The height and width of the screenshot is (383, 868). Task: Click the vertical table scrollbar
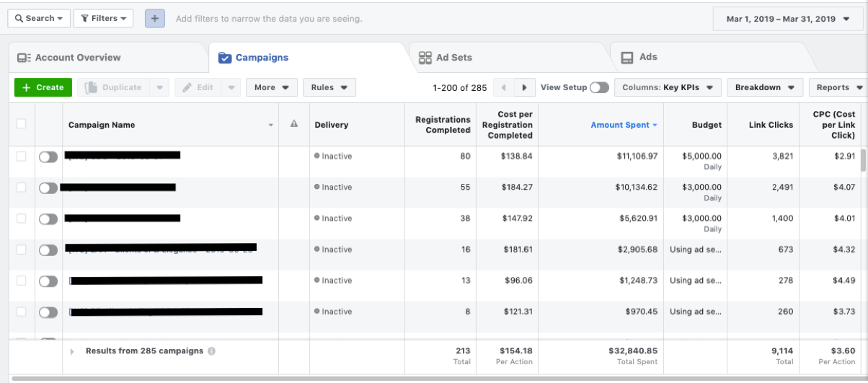pyautogui.click(x=864, y=162)
